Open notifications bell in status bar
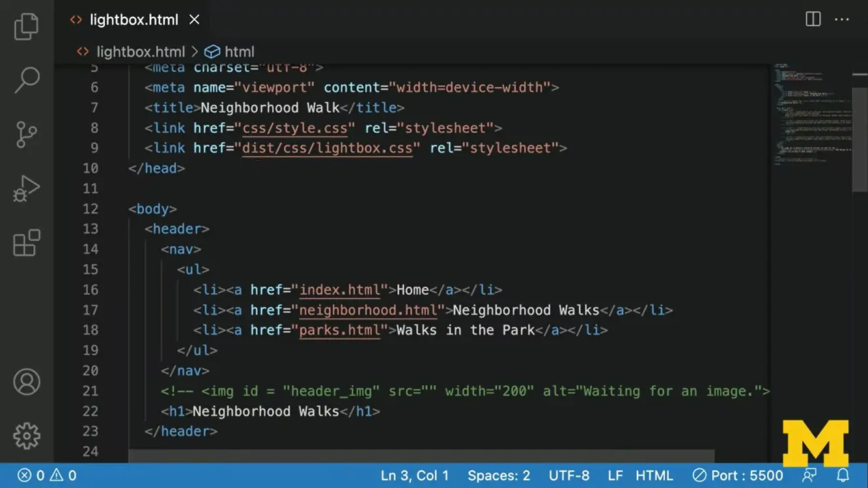This screenshot has width=868, height=488. pos(843,476)
